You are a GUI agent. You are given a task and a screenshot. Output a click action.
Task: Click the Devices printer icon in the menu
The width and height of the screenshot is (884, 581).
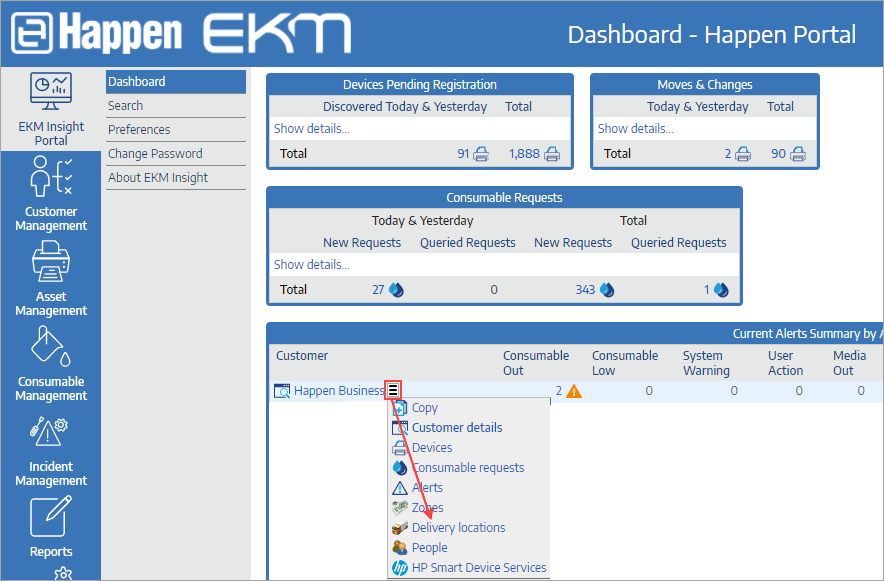click(400, 448)
